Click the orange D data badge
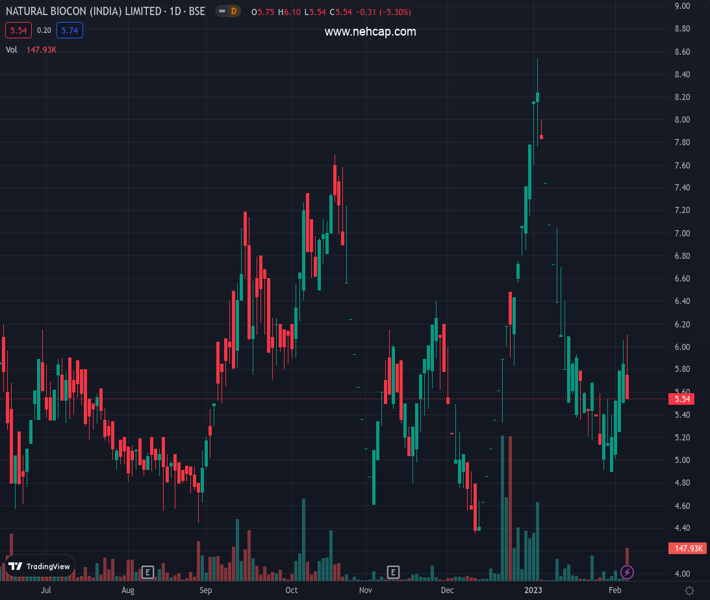 coord(234,11)
